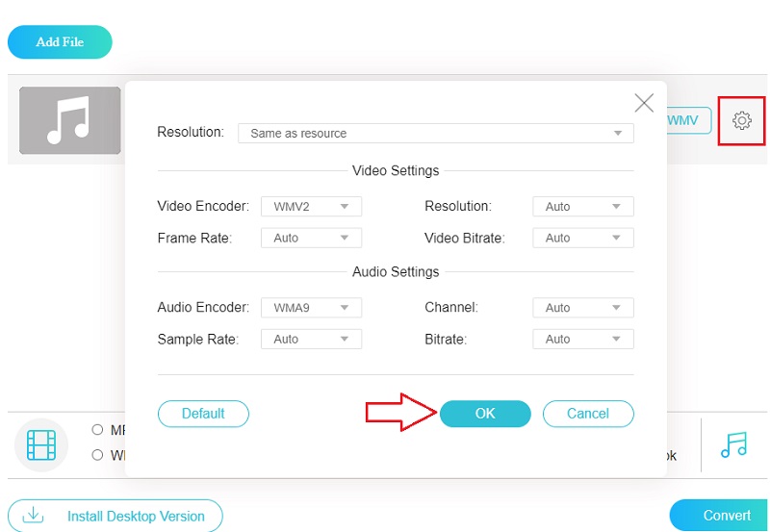This screenshot has height=532, width=770.
Task: Expand the top Resolution 'Same as resource' dropdown
Action: point(435,133)
